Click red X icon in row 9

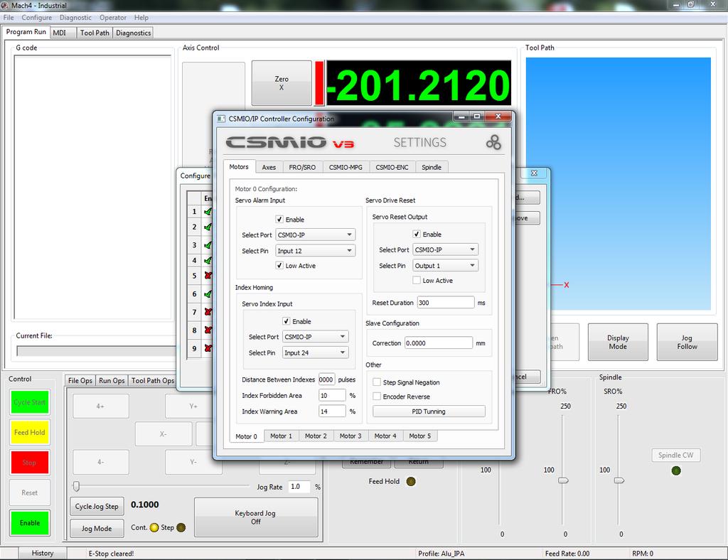tap(208, 348)
